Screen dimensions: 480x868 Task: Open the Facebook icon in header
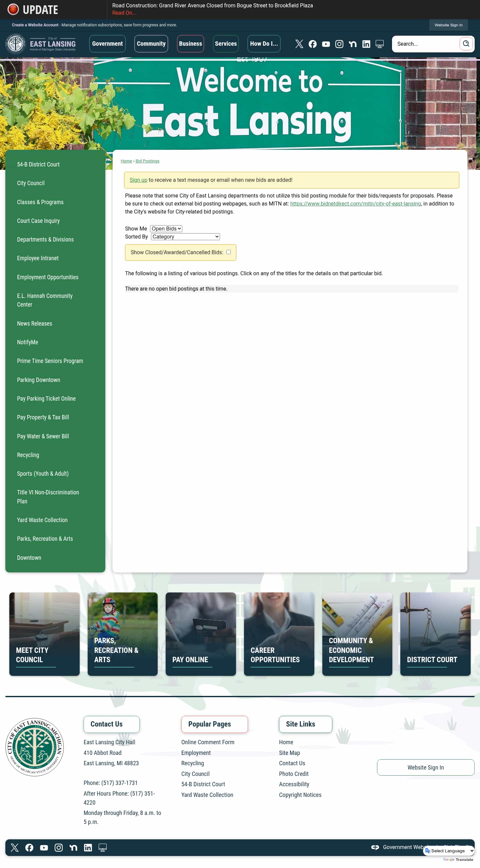pyautogui.click(x=313, y=44)
